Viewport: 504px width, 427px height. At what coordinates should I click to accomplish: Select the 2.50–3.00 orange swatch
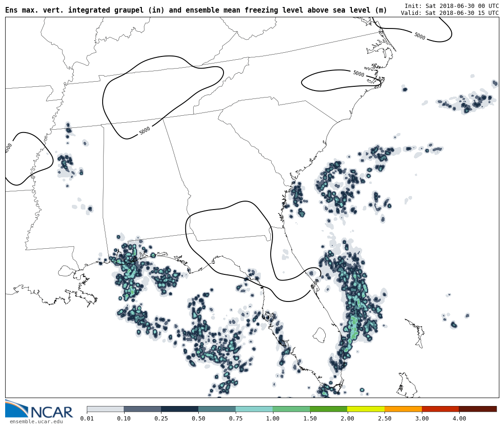[403, 409]
